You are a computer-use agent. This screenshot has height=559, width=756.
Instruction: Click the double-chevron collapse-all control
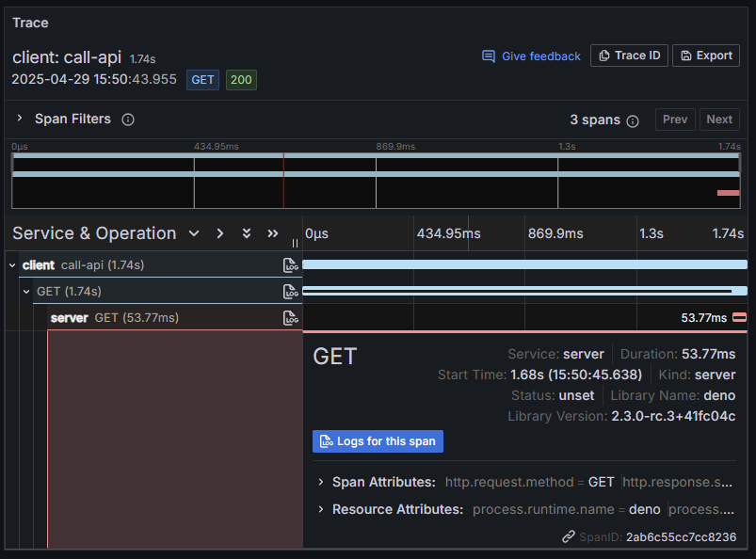pos(247,233)
